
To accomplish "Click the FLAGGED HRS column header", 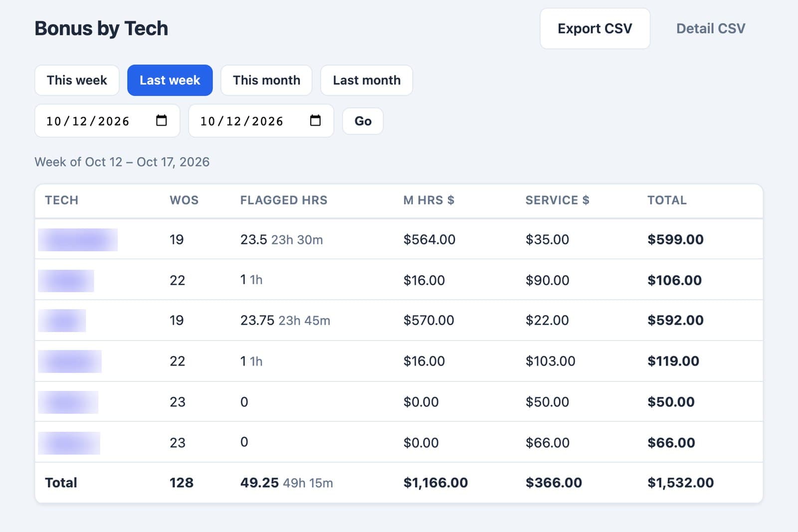I will pyautogui.click(x=284, y=200).
